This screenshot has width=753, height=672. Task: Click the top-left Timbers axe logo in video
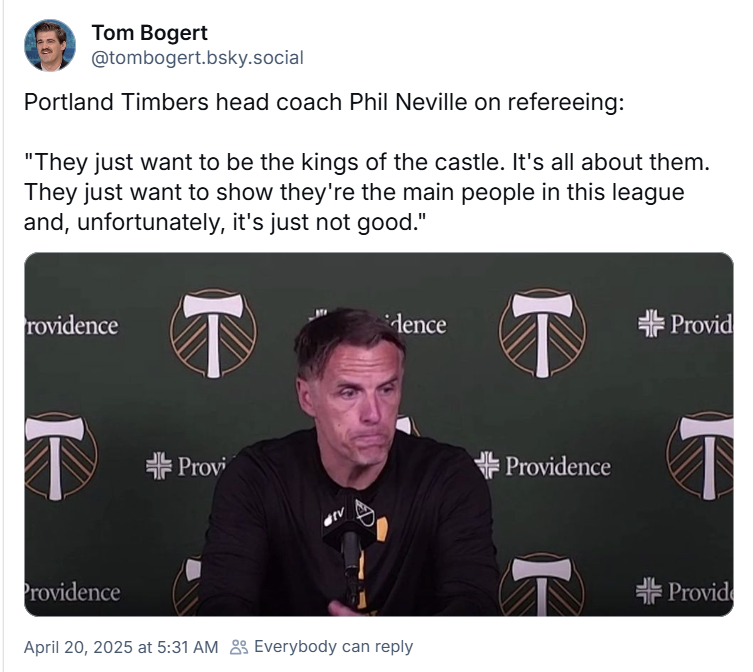tap(213, 333)
